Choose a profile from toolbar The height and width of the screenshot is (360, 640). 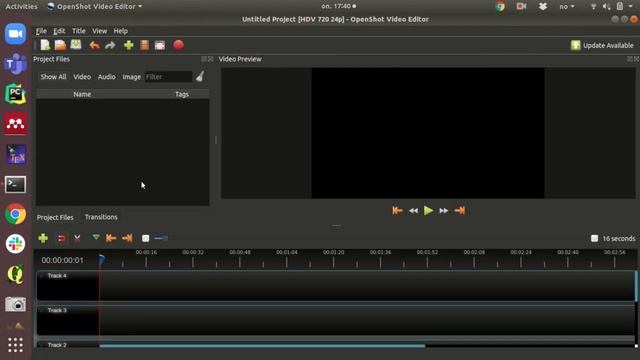(x=144, y=45)
